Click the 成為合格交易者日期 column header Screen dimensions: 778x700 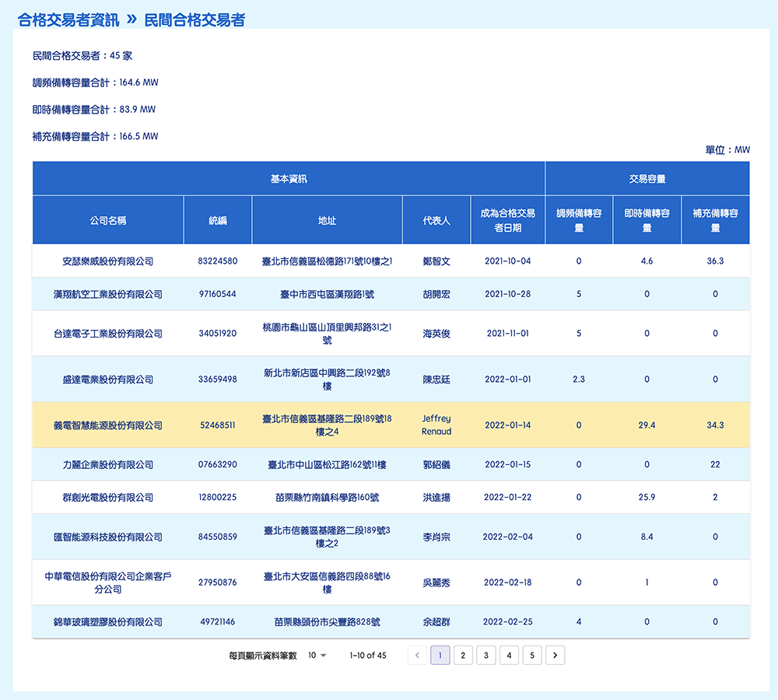click(x=507, y=221)
